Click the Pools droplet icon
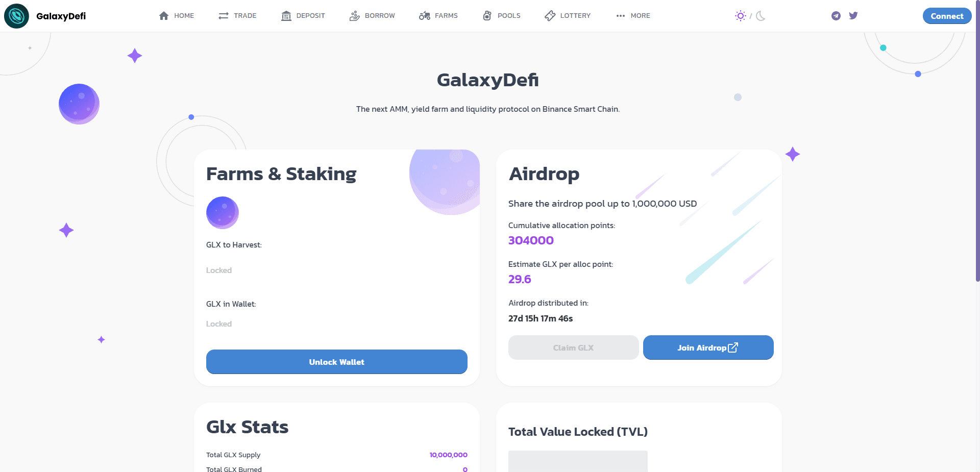Image resolution: width=980 pixels, height=472 pixels. tap(487, 16)
